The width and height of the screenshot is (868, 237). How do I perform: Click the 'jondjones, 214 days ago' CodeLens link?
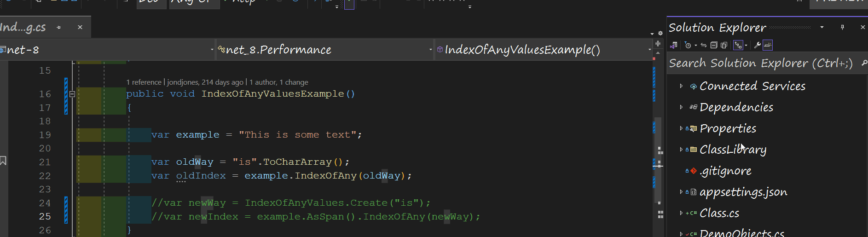point(205,82)
